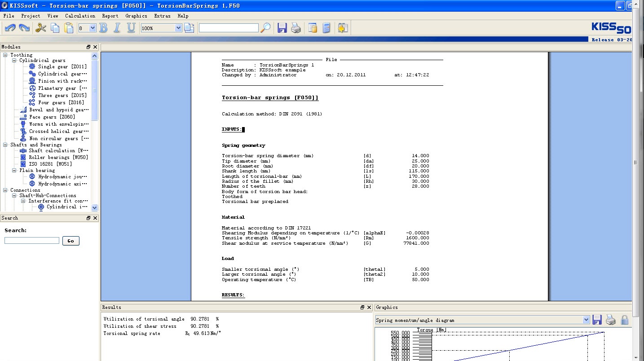
Task: Click the report search text field
Action: (x=229, y=28)
